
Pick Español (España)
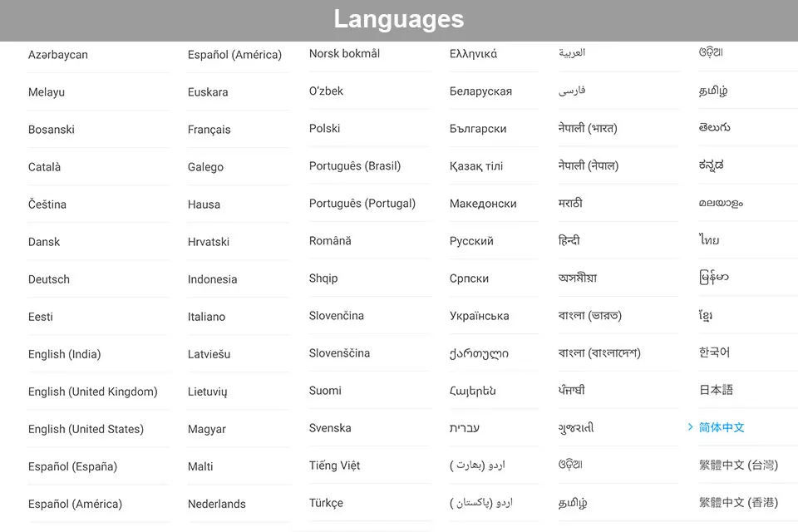point(73,466)
